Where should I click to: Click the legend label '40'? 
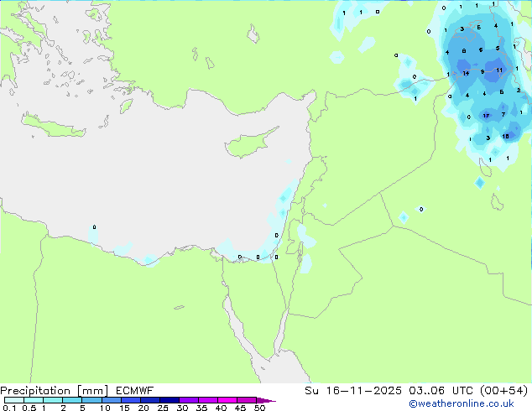(x=221, y=408)
